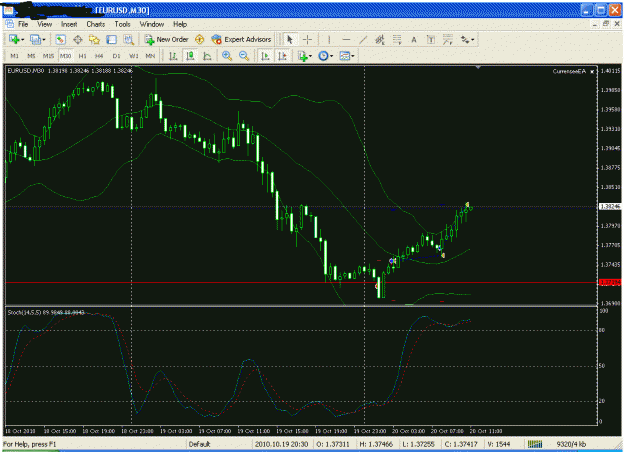Select the M30 timeframe button
This screenshot has height=452, width=625.
[65, 56]
